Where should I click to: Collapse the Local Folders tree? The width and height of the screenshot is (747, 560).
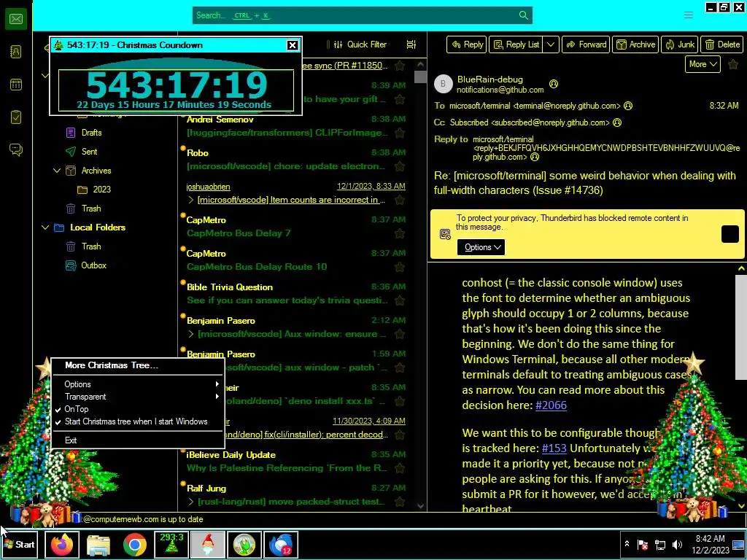click(x=45, y=227)
